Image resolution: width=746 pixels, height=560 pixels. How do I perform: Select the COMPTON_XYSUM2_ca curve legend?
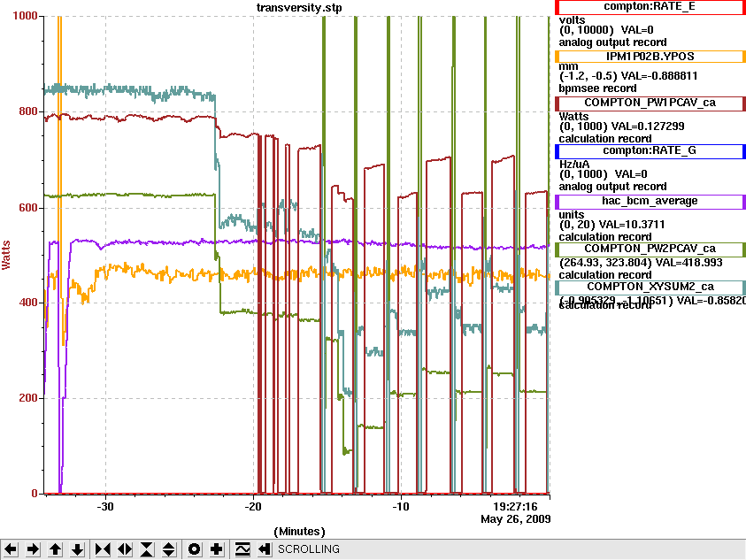650,288
